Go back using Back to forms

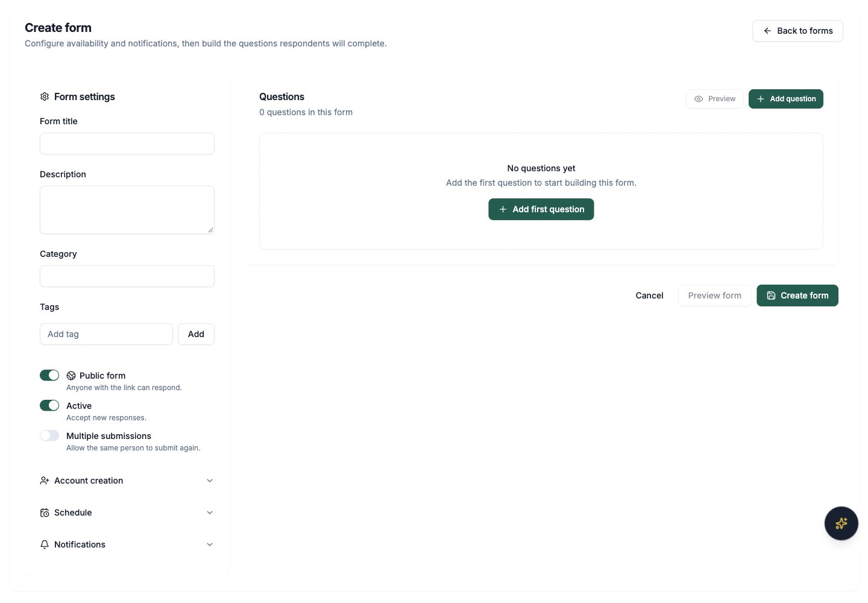[x=797, y=31]
